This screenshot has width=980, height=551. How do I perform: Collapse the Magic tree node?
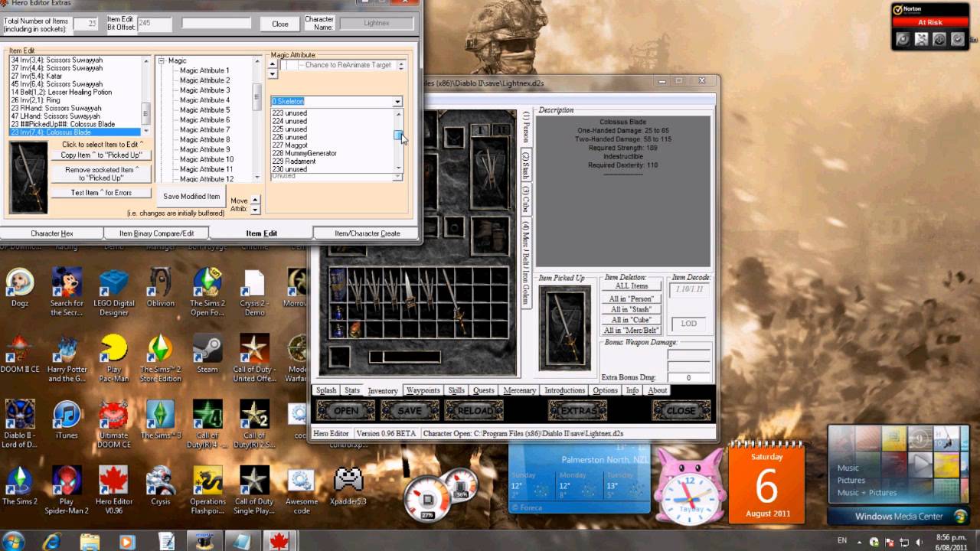pos(162,60)
